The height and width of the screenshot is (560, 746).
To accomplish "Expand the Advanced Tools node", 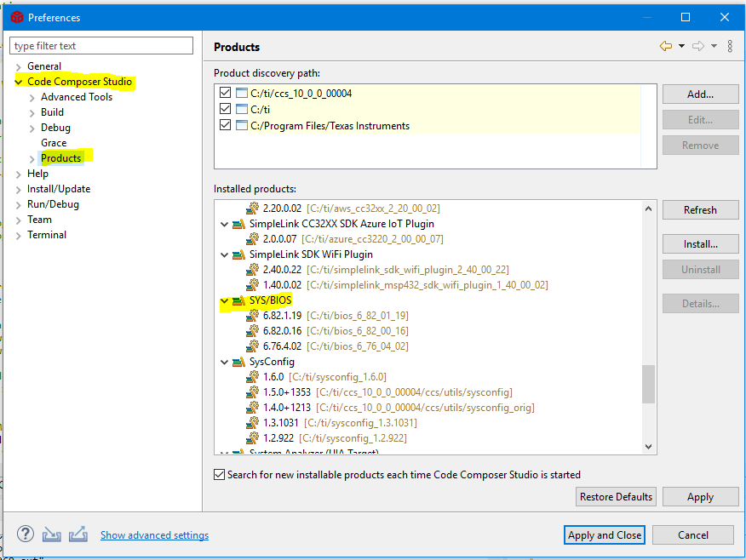I will 32,98.
